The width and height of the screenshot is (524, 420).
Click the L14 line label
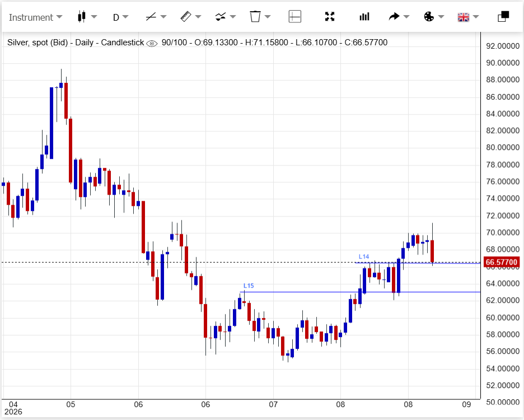[x=363, y=257]
